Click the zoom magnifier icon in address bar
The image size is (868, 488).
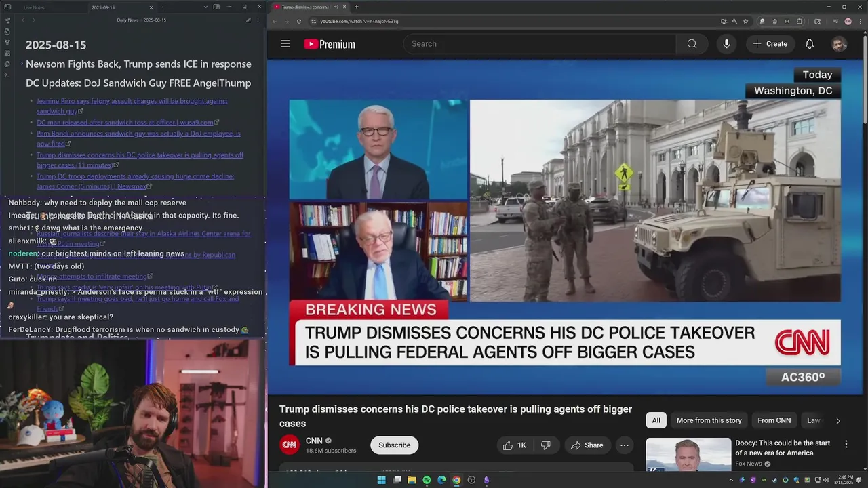click(x=734, y=21)
